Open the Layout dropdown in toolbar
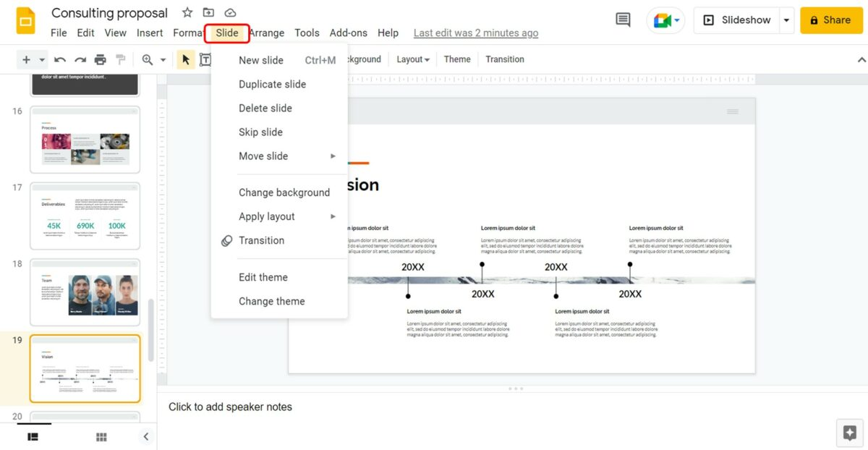The width and height of the screenshot is (868, 450). click(x=412, y=59)
